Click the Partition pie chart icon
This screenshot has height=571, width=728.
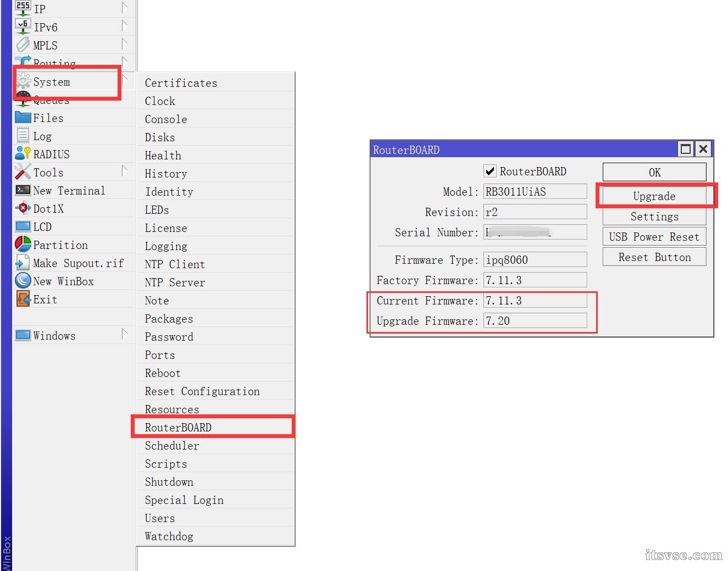(x=23, y=245)
